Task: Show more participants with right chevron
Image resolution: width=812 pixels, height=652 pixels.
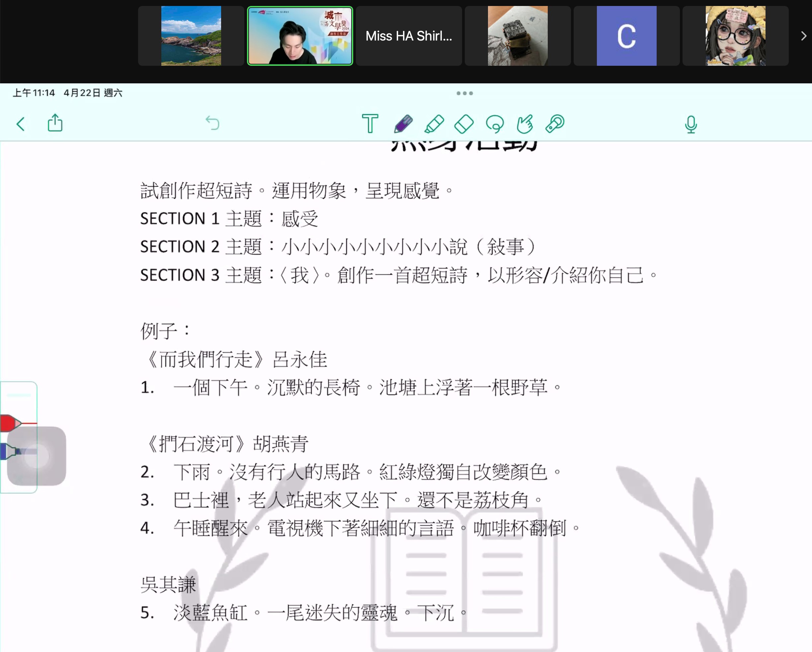Action: pos(803,36)
